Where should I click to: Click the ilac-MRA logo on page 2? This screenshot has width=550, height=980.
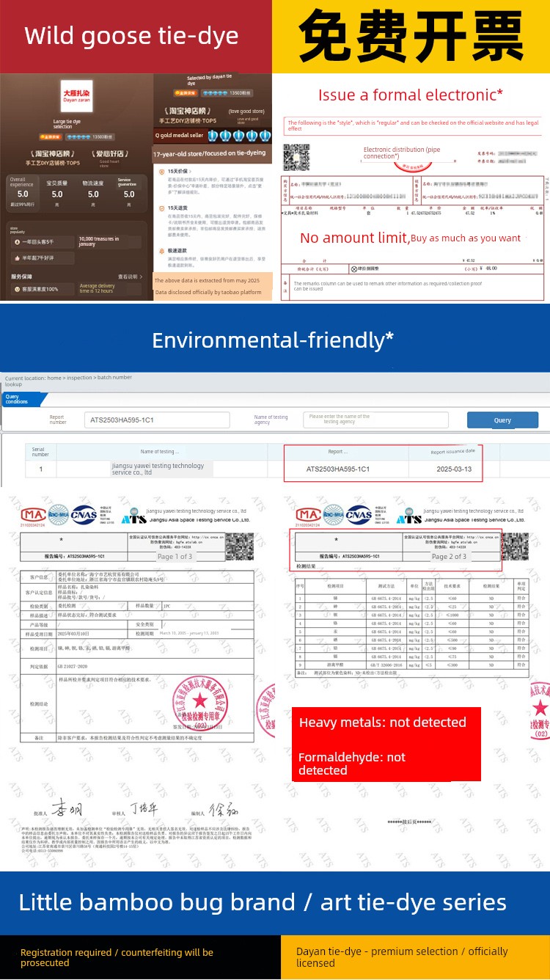[334, 514]
